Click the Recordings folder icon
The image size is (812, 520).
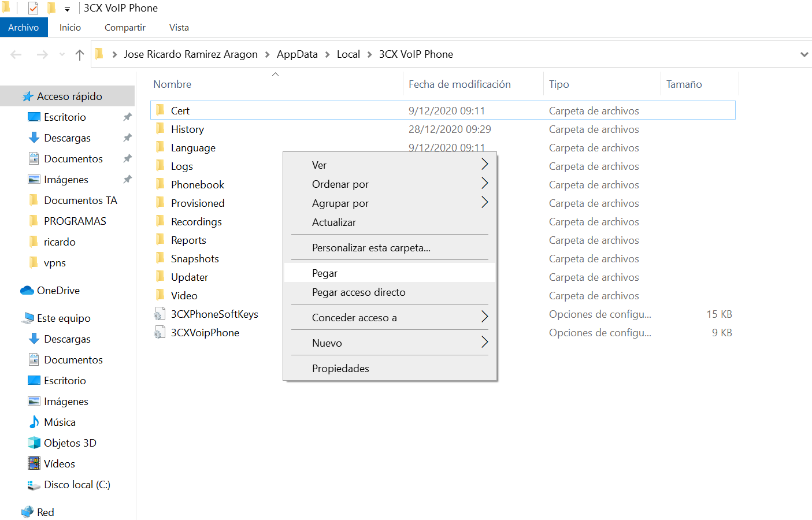click(160, 221)
